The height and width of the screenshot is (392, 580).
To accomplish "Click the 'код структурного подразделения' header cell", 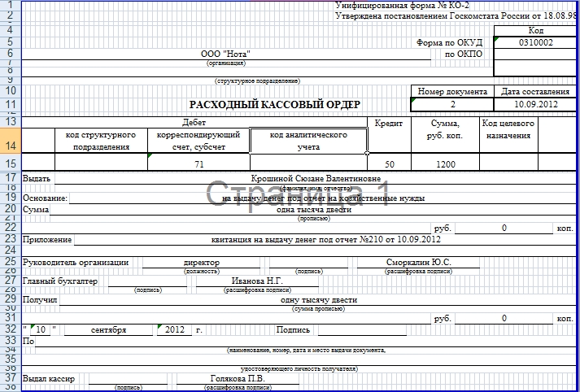I will coord(101,141).
